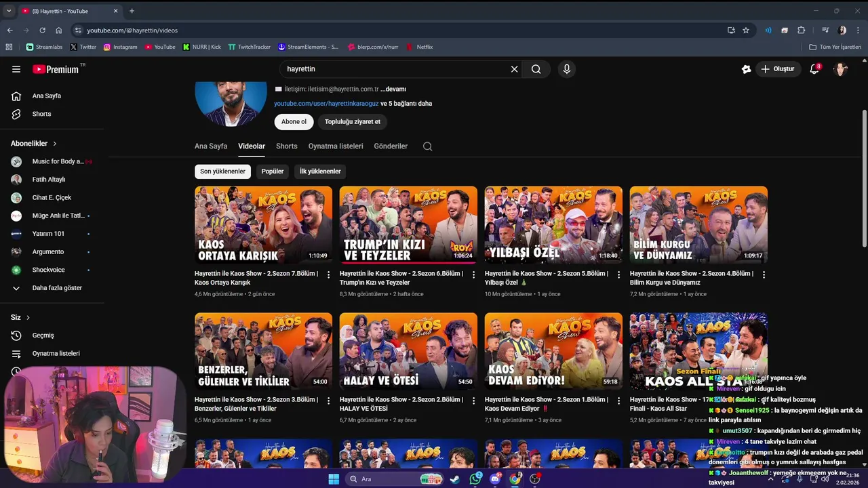This screenshot has height=488, width=868.
Task: Click the page vertical scrollbar
Action: click(864, 178)
